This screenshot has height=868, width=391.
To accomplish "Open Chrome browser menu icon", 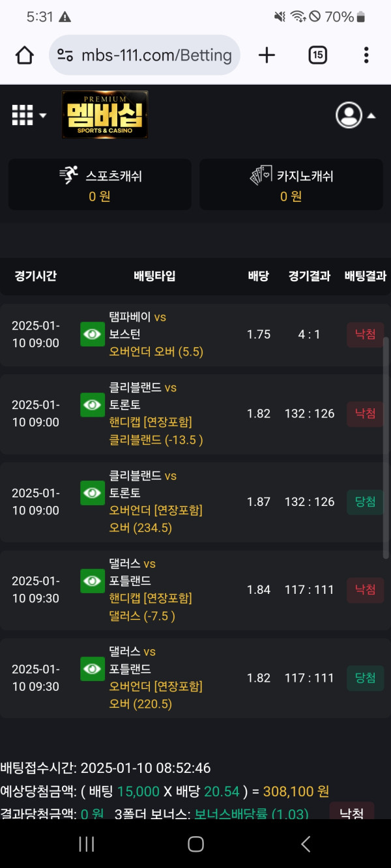I will click(366, 55).
